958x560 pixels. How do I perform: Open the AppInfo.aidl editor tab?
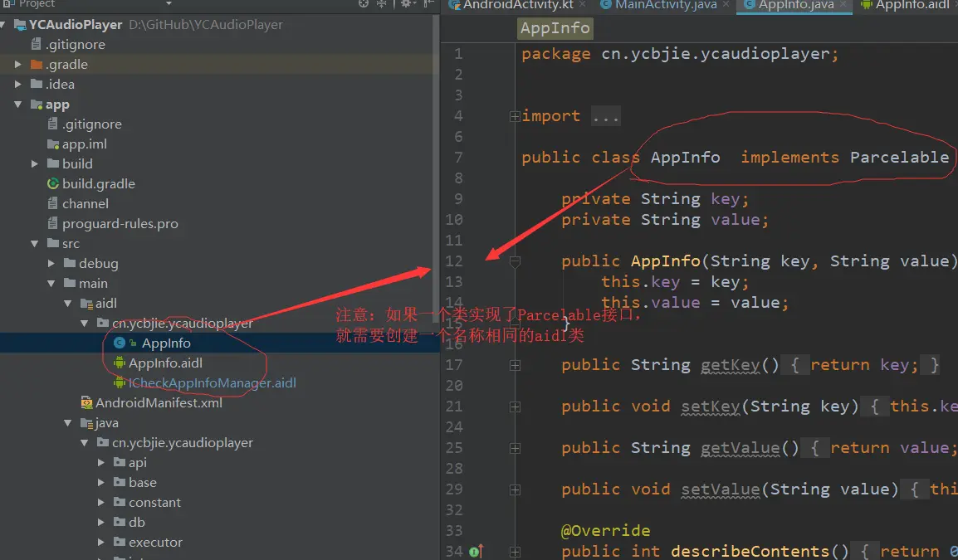click(912, 5)
